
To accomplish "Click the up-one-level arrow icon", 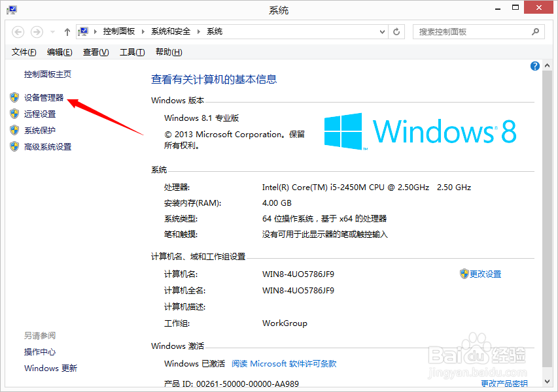I will pos(67,31).
